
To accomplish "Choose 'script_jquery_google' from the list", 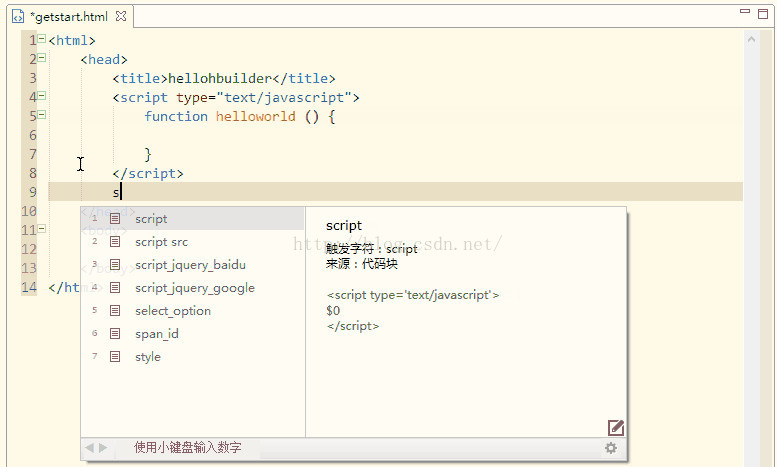I will click(192, 288).
